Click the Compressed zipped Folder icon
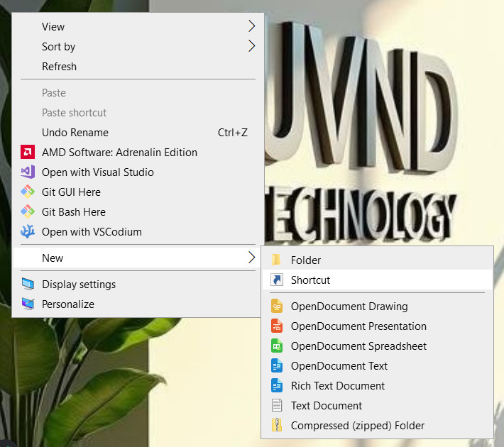 point(277,425)
